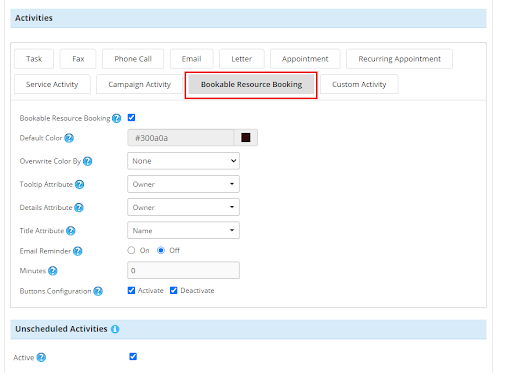Expand the Tooltip Attribute Owner dropdown
The height and width of the screenshot is (373, 512).
pos(183,184)
